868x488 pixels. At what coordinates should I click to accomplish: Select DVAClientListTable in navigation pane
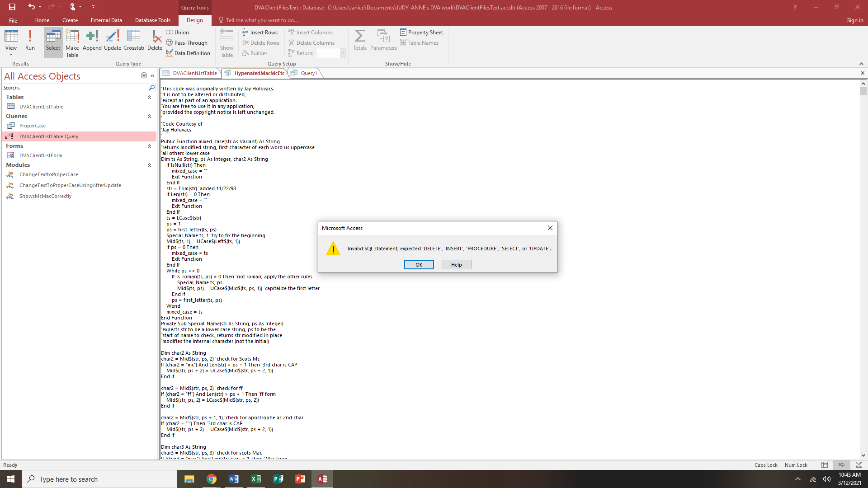(41, 107)
